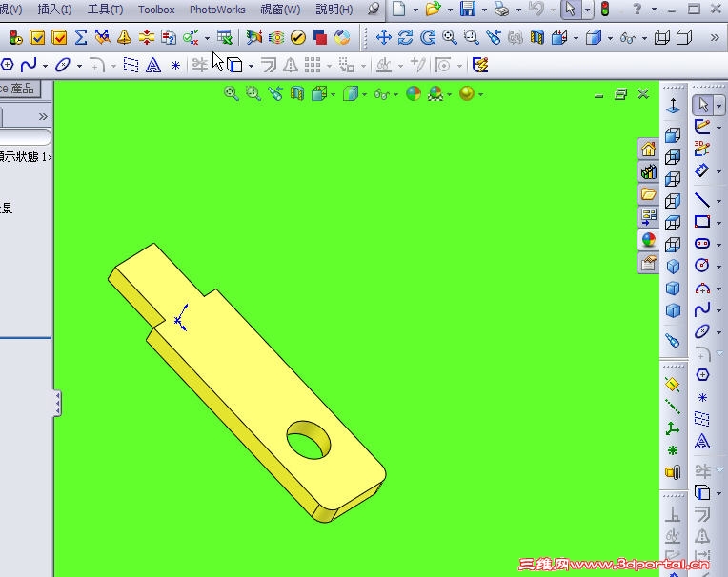Viewport: 728px width, 577px height.
Task: Open the Print dropdown arrow
Action: click(x=518, y=10)
